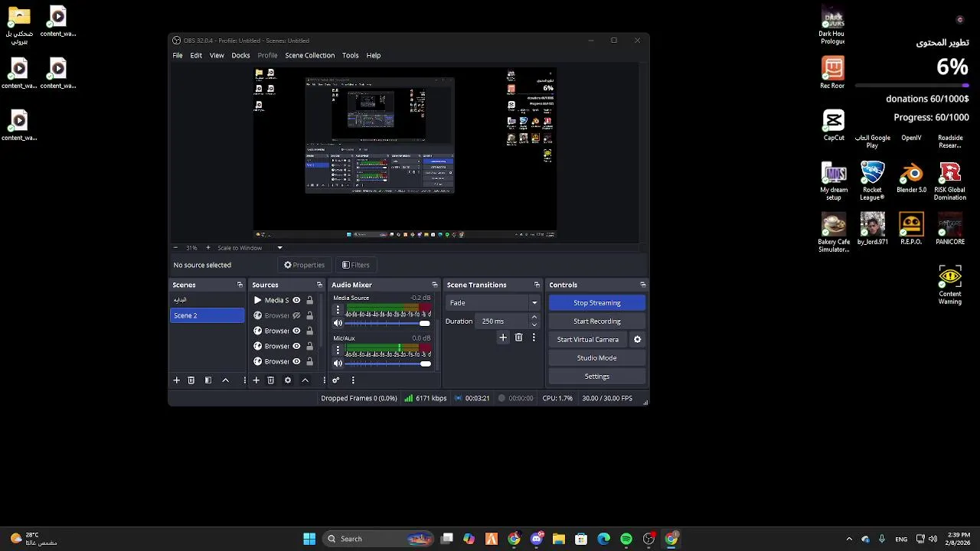Open Settings from Controls dock
The width and height of the screenshot is (980, 551).
click(x=597, y=377)
